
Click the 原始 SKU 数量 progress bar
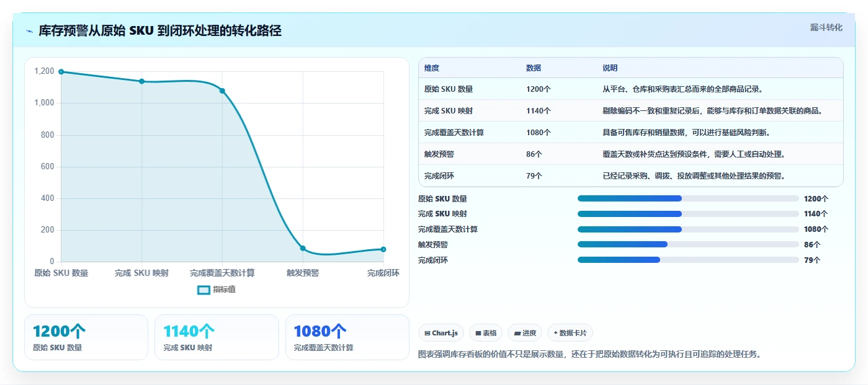(x=688, y=198)
